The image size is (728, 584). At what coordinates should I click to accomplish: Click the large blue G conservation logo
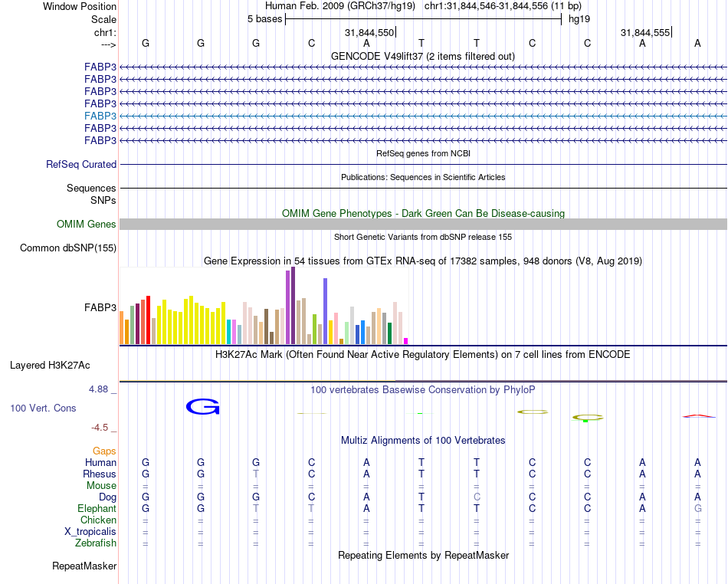[x=202, y=407]
